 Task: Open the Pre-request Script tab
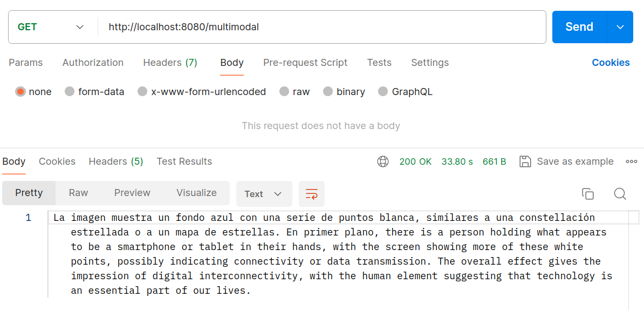pyautogui.click(x=305, y=63)
